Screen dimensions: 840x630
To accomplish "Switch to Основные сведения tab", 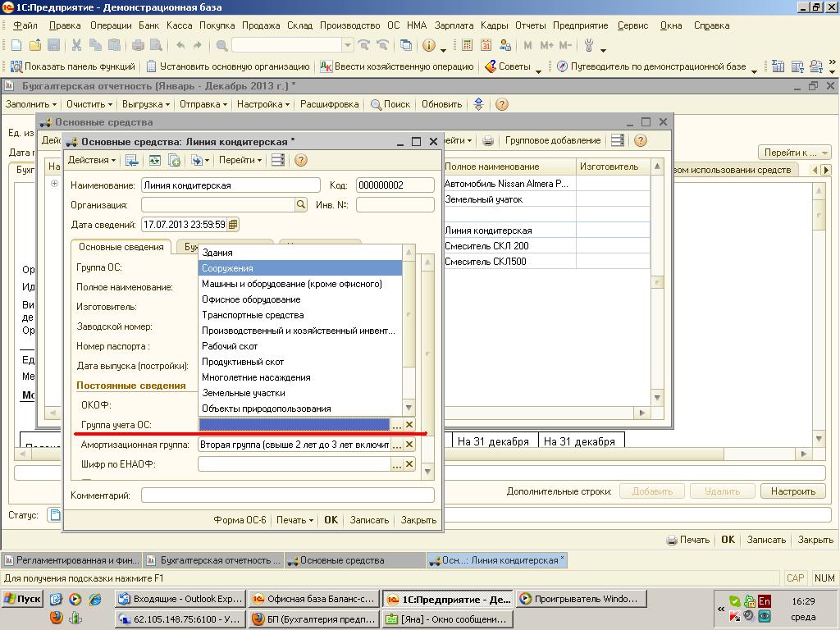I will point(121,247).
